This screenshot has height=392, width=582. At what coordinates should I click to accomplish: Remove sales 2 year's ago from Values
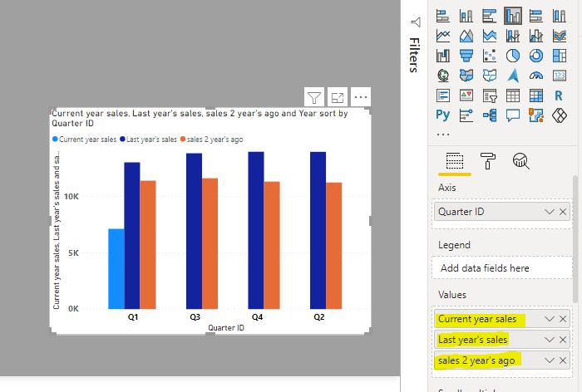[x=563, y=360]
